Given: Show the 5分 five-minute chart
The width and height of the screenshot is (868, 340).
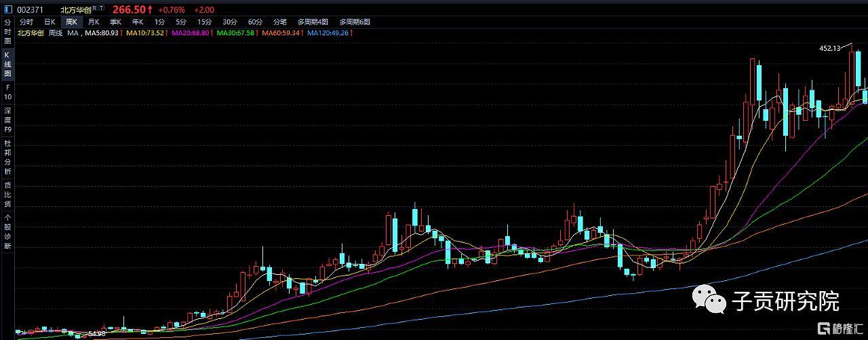Looking at the screenshot, I should point(181,22).
